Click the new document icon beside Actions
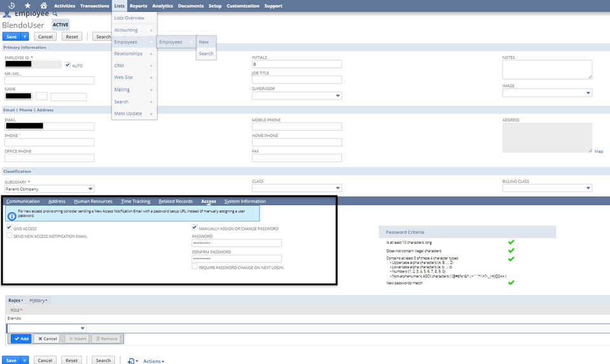This screenshot has width=610, height=364. click(132, 360)
